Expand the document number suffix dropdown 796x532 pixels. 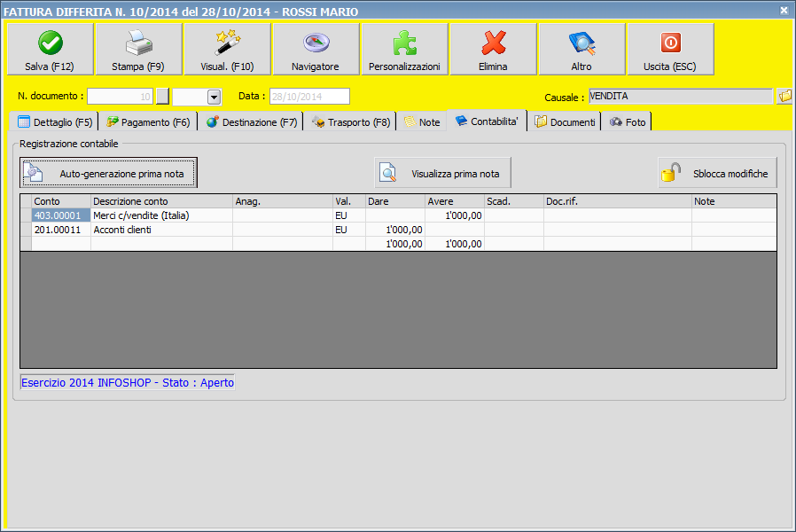(x=214, y=97)
